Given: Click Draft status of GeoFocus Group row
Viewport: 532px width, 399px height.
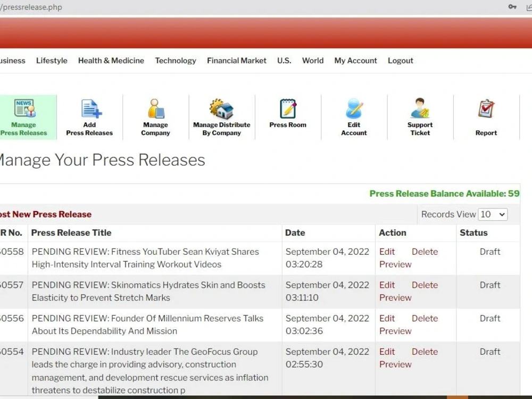Looking at the screenshot, I should [489, 352].
